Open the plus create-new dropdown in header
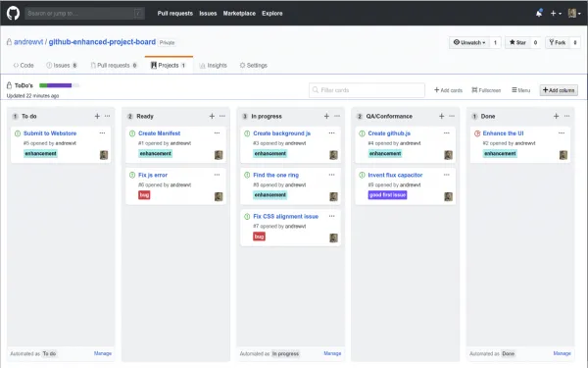Viewport: 588px width, 368px height. [556, 13]
